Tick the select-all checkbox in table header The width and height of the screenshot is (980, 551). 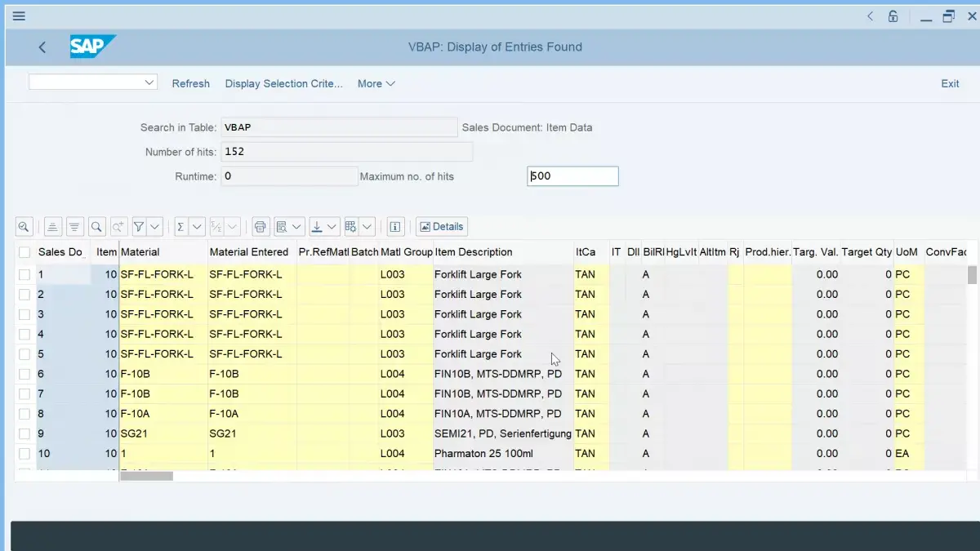coord(24,252)
